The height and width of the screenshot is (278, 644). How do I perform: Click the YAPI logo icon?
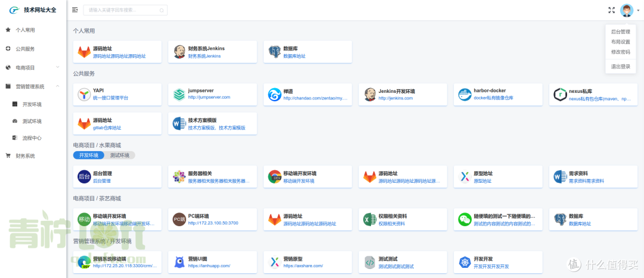(84, 95)
